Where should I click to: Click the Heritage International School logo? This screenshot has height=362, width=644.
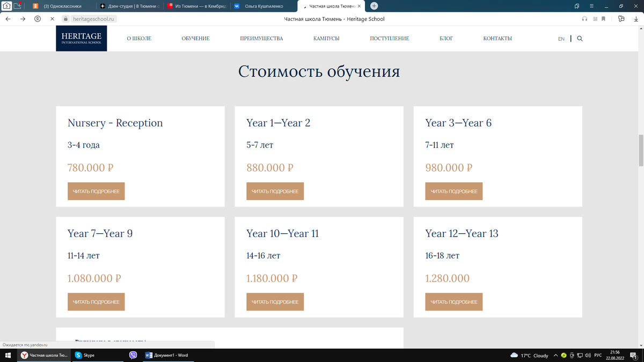(x=82, y=39)
